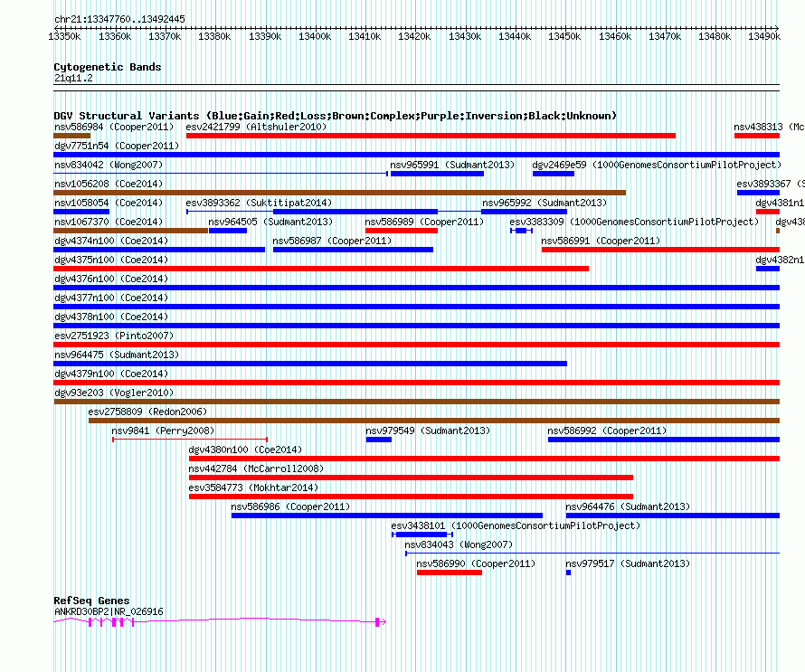The image size is (805, 672).
Task: Open the esv3584773 (Mokhtar2014) label
Action: point(253,487)
